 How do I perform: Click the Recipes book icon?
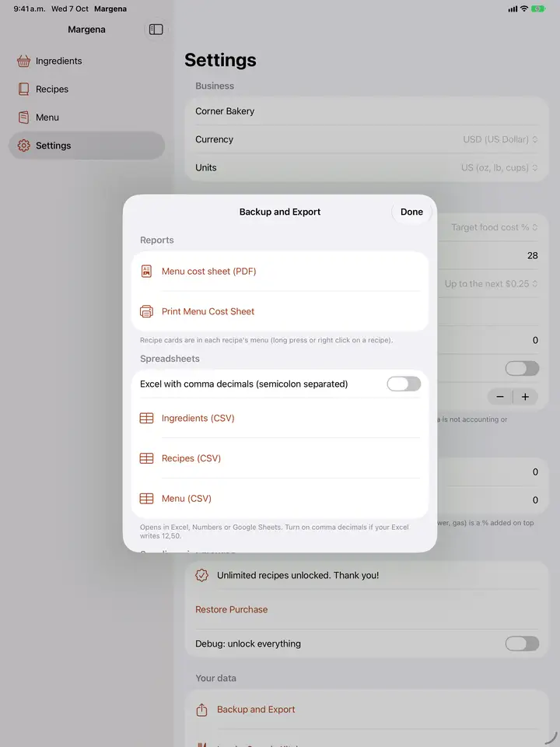point(24,89)
